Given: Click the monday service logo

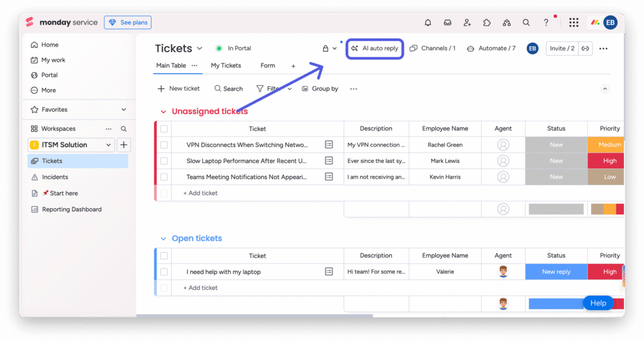Looking at the screenshot, I should pyautogui.click(x=62, y=22).
